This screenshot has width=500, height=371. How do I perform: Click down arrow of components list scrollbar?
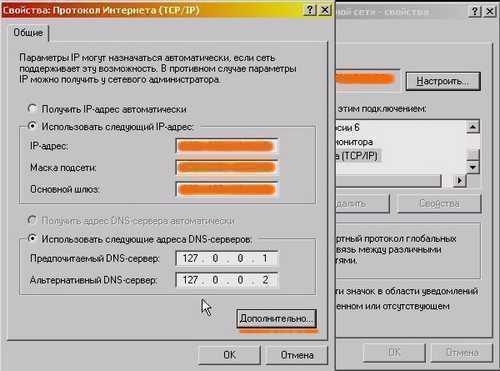(473, 167)
